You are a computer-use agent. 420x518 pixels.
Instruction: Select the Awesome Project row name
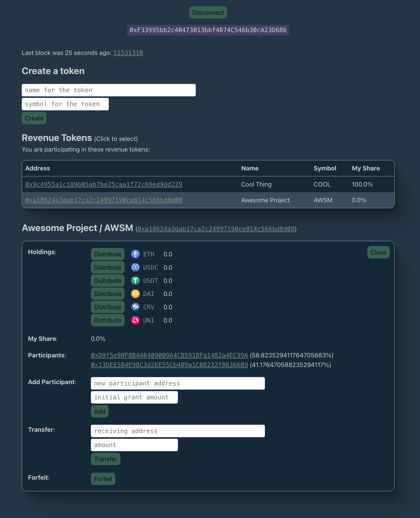click(265, 200)
